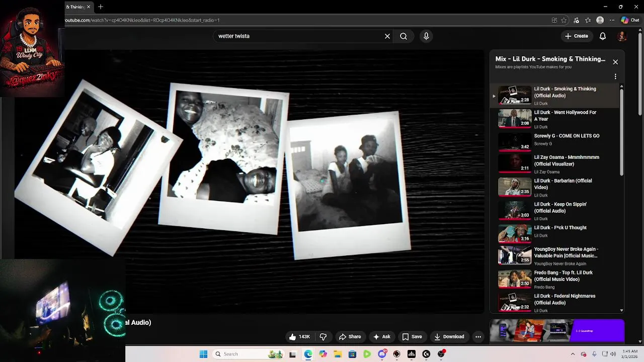The height and width of the screenshot is (362, 644).
Task: Open the Edge browser profile icon
Action: (600, 20)
